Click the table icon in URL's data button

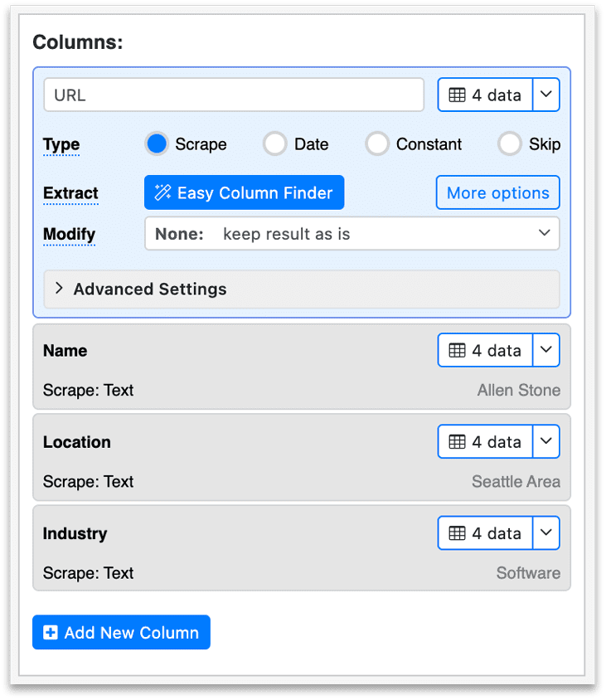(457, 95)
